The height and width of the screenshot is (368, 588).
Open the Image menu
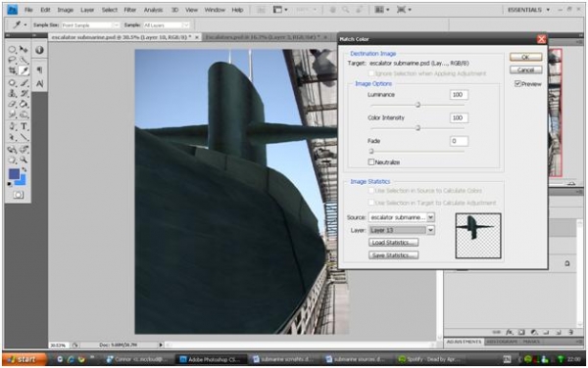(65, 10)
